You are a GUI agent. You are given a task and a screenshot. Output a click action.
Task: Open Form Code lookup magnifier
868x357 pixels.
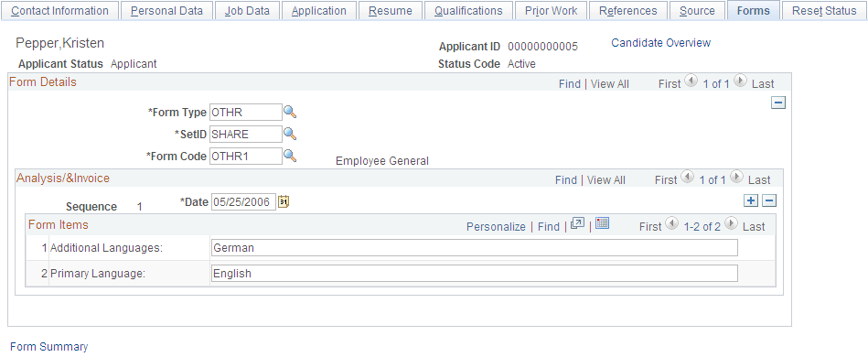point(290,157)
